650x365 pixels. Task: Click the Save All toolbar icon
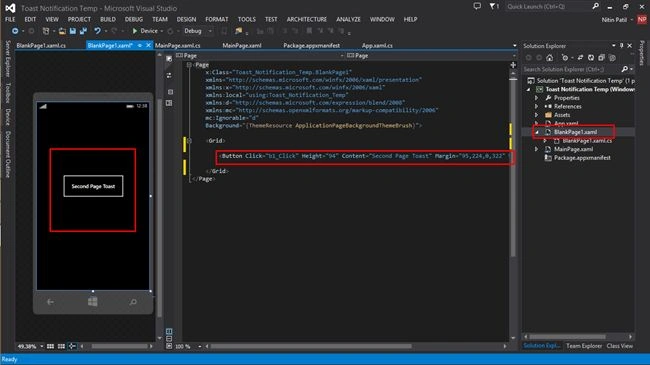click(x=83, y=31)
